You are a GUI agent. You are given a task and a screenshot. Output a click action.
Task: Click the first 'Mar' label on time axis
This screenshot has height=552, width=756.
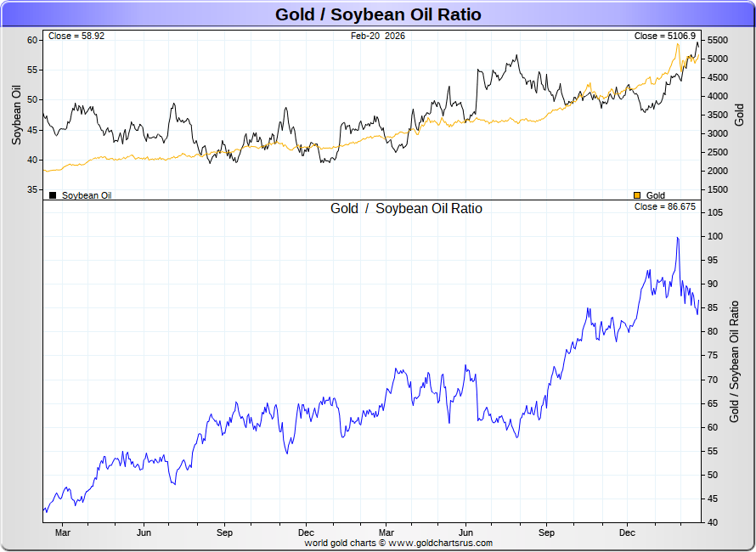click(63, 532)
